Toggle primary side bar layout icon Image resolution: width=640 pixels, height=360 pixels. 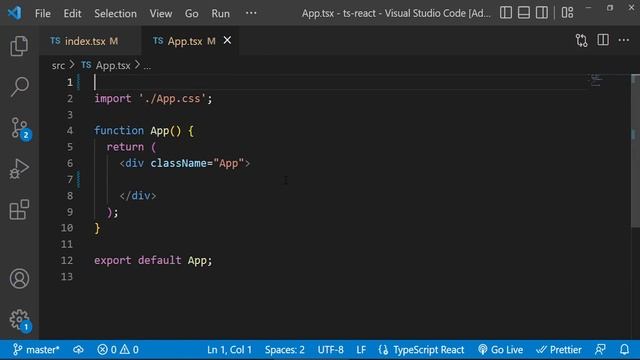pos(506,13)
